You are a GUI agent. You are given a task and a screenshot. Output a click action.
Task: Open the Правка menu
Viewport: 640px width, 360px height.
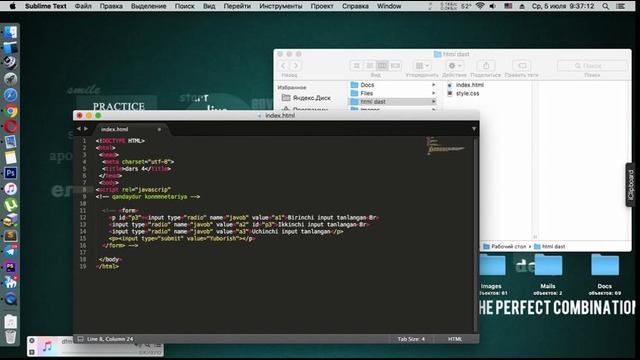(111, 6)
